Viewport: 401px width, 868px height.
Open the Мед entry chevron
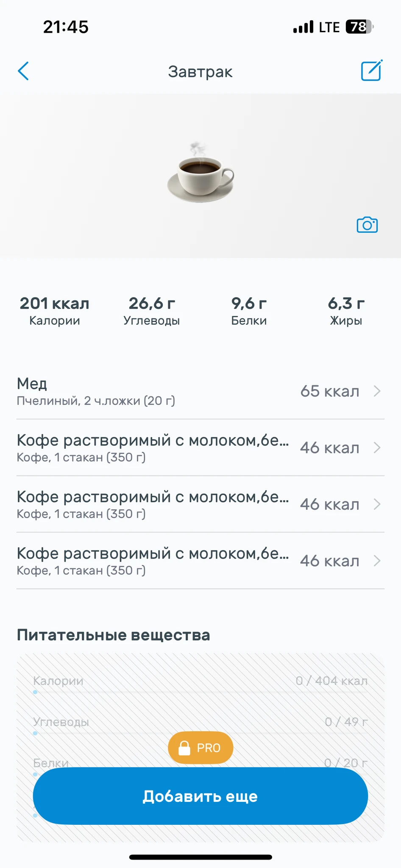point(377,391)
